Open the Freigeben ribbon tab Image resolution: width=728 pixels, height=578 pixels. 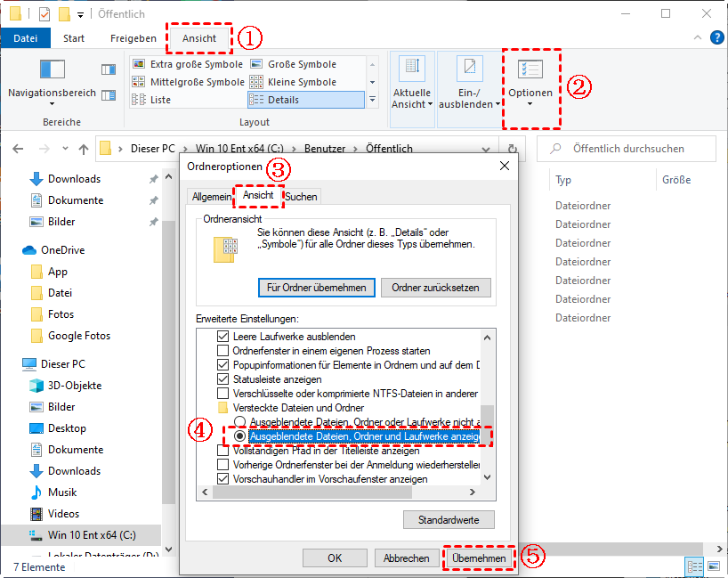(133, 38)
